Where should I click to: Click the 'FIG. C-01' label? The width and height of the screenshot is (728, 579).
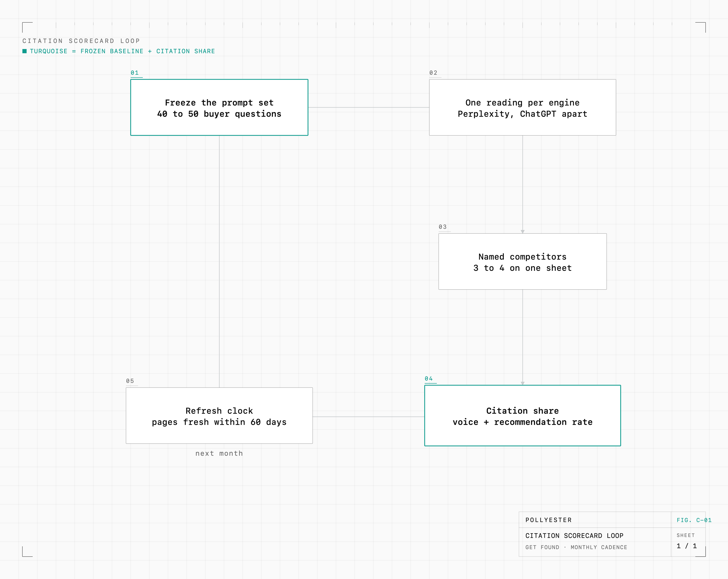[694, 520]
